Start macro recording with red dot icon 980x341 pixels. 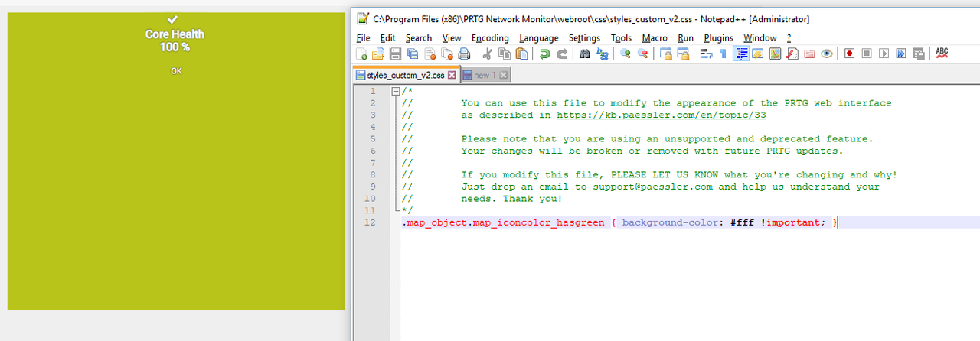(x=849, y=54)
